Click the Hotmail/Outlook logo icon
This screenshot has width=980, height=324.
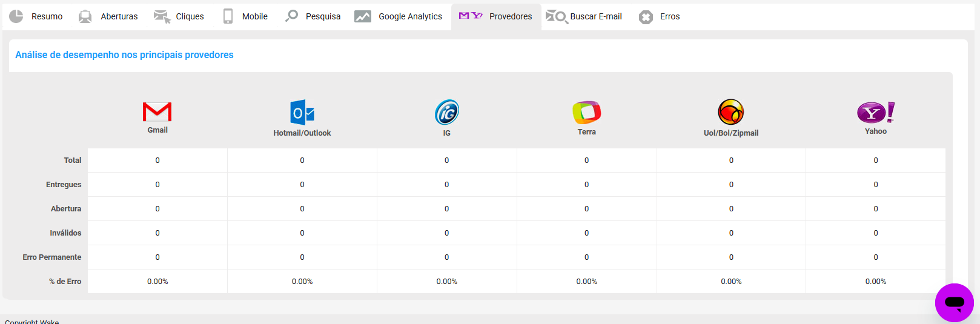(302, 113)
